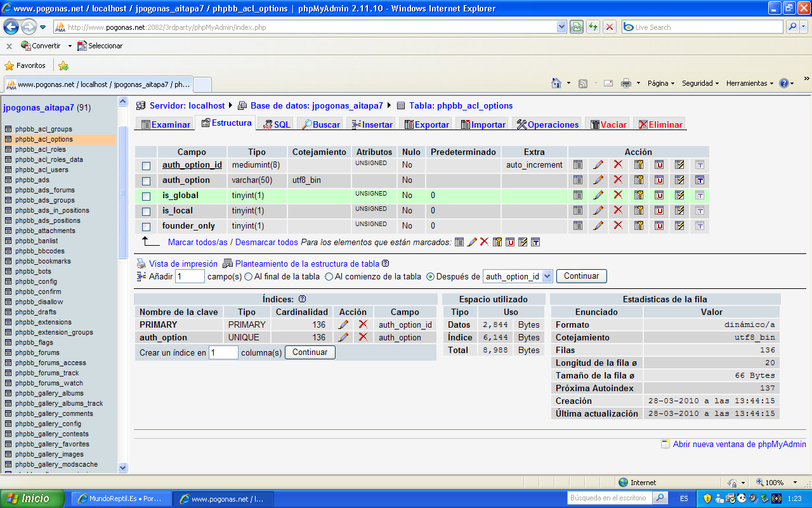
Task: Open recent pages dropdown next to forward button
Action: coord(43,27)
